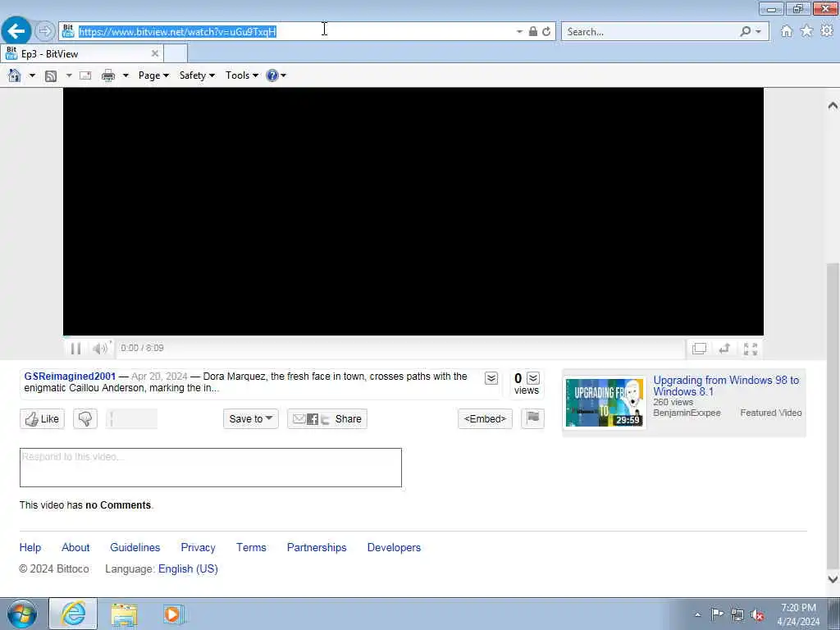Viewport: 840px width, 630px height.
Task: Toggle the player wide-screen size icon
Action: coord(699,349)
